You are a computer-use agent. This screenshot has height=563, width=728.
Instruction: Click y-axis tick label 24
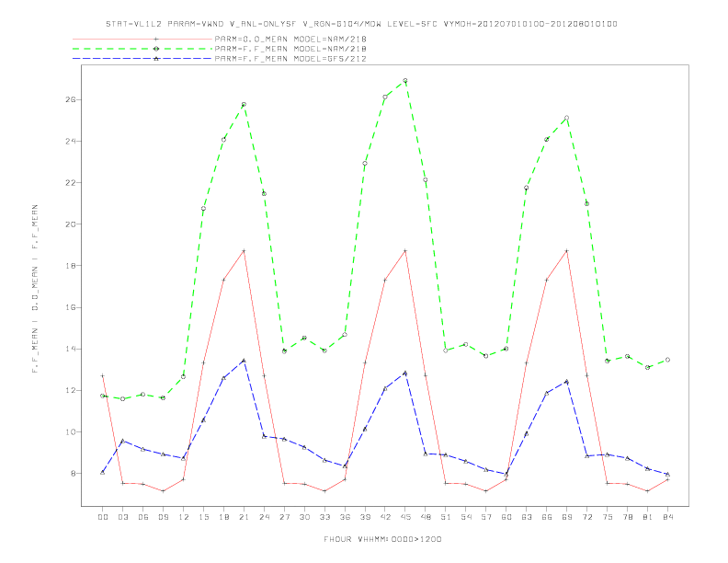coord(70,142)
